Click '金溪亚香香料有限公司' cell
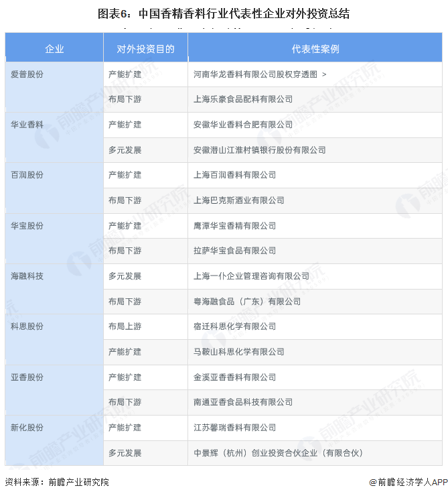The height and width of the screenshot is (496, 448). coord(315,377)
